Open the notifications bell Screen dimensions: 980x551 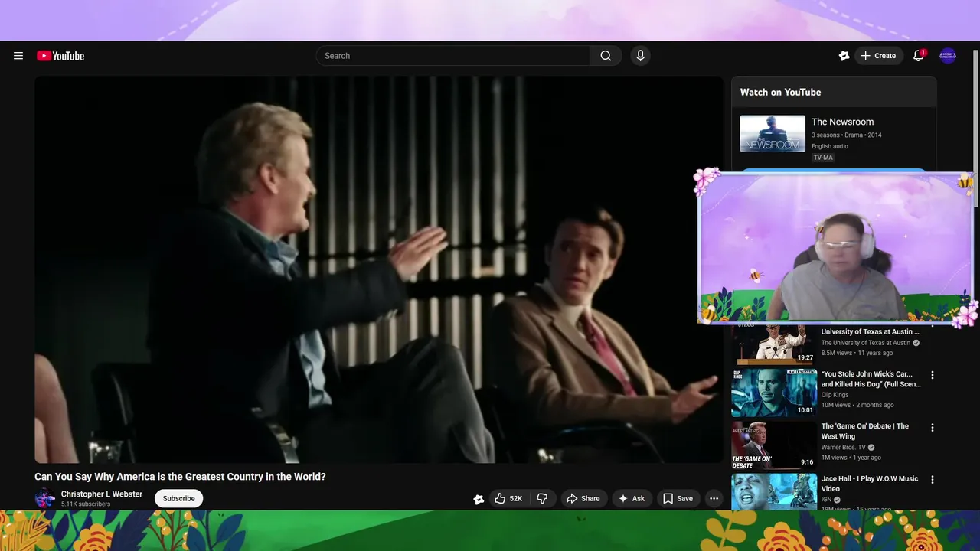(918, 56)
